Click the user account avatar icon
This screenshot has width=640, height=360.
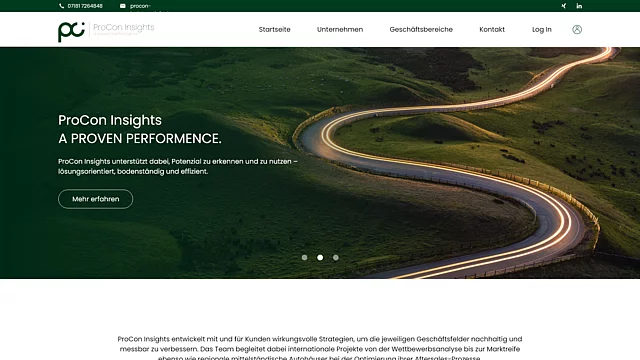(x=577, y=29)
